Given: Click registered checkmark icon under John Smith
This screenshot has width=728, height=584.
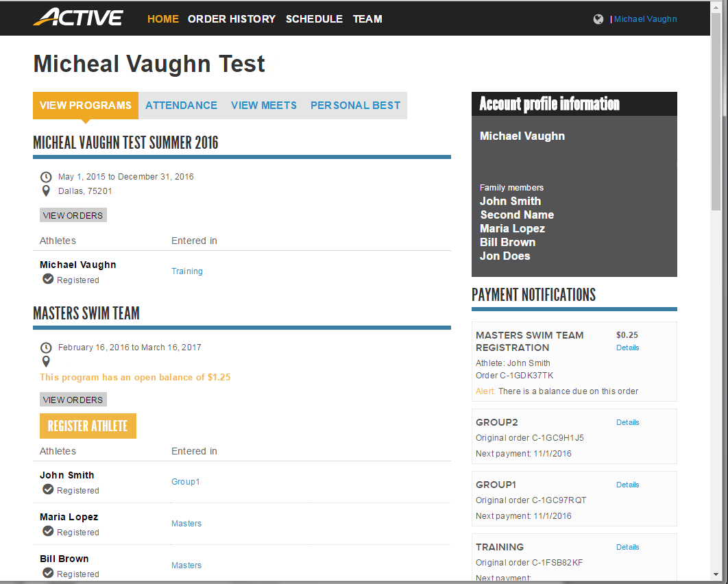Looking at the screenshot, I should (48, 490).
